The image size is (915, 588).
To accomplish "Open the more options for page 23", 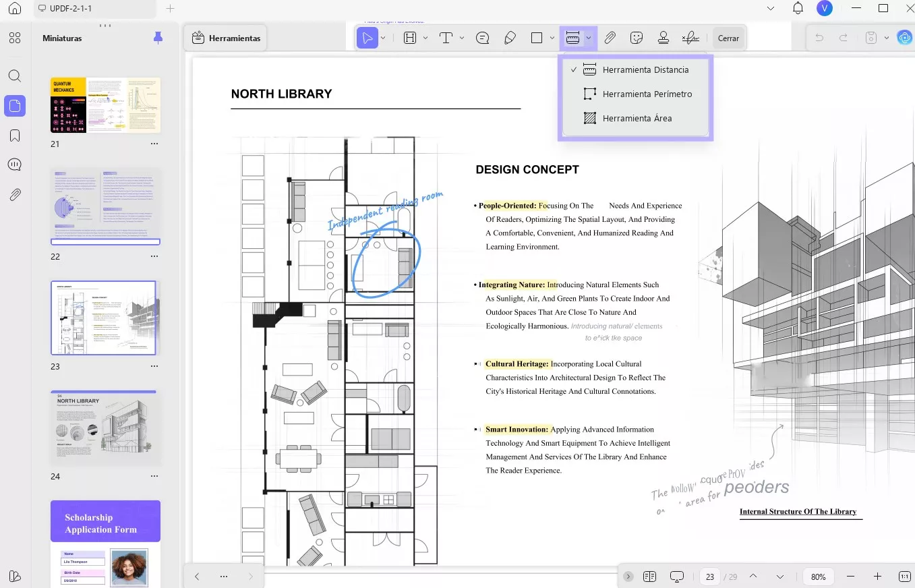I will 154,367.
